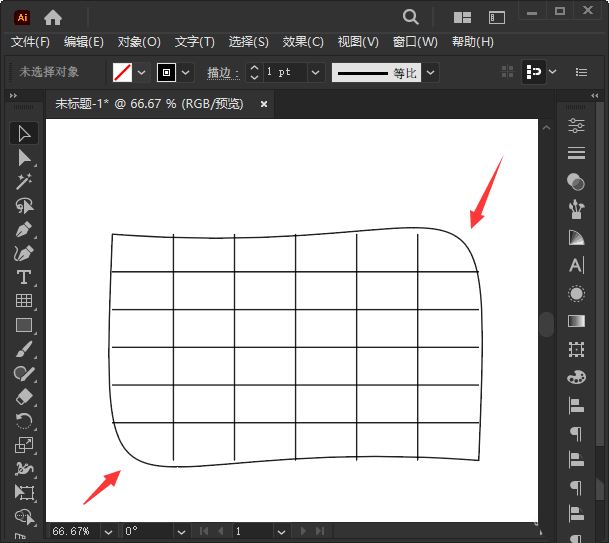The height and width of the screenshot is (543, 609).
Task: Open the Character panel icon
Action: pos(576,265)
